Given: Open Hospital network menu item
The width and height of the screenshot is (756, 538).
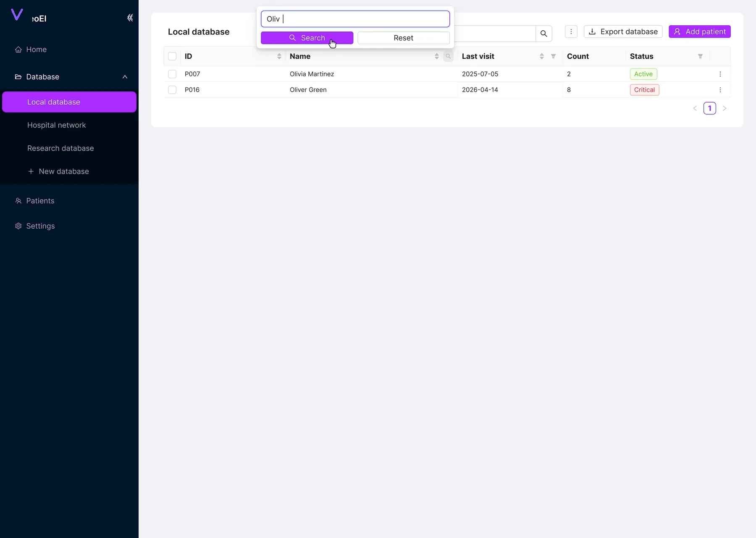Looking at the screenshot, I should tap(69, 125).
